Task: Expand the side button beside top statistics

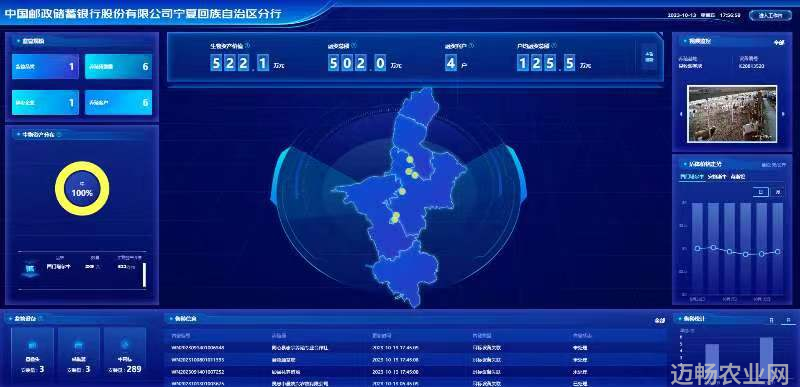Action: coord(649,57)
